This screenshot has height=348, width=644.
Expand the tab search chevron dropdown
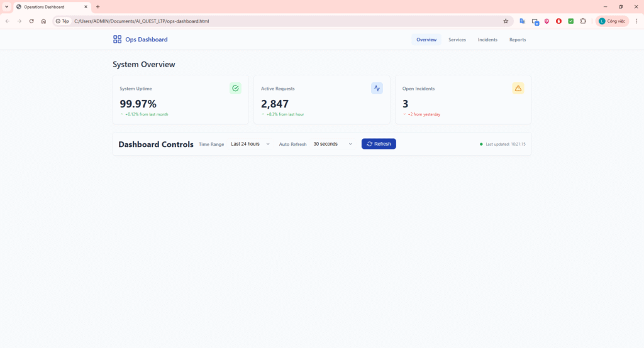point(6,6)
